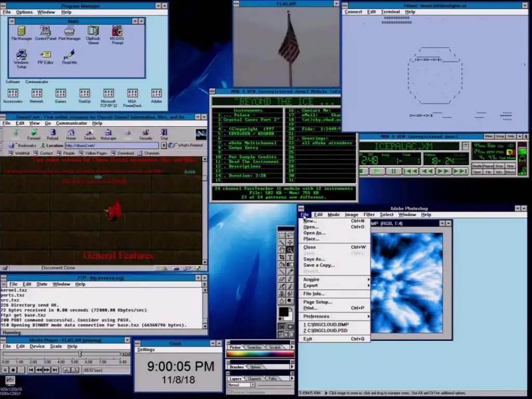The height and width of the screenshot is (399, 532).
Task: Select the Rectangular Marquee tool in Photoshop toolbox
Action: point(282,235)
